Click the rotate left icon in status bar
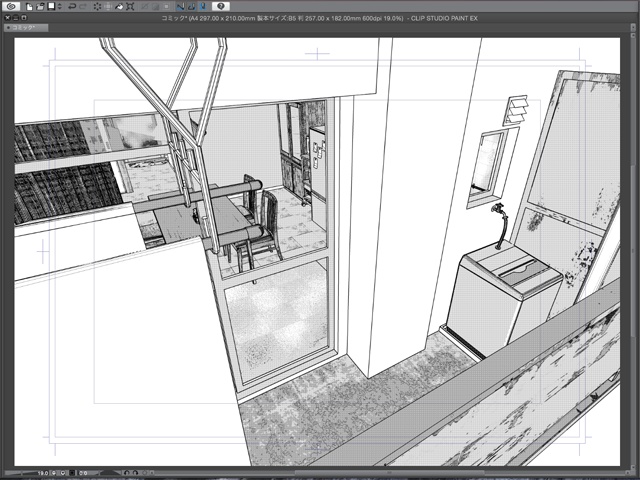 127,473
